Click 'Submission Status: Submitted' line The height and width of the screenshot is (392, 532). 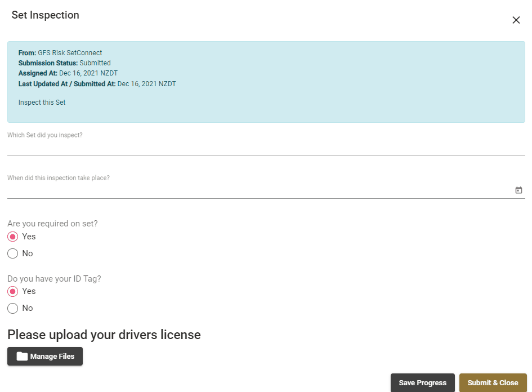(65, 63)
